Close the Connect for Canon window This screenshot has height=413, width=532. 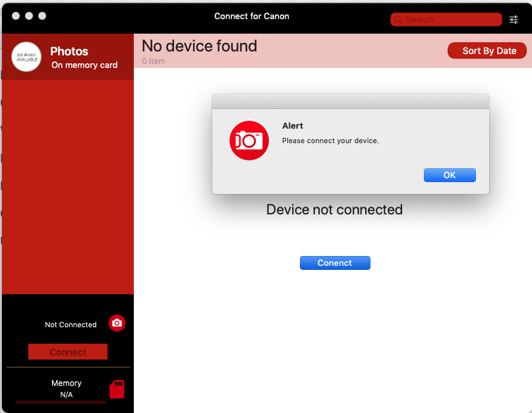tap(16, 16)
